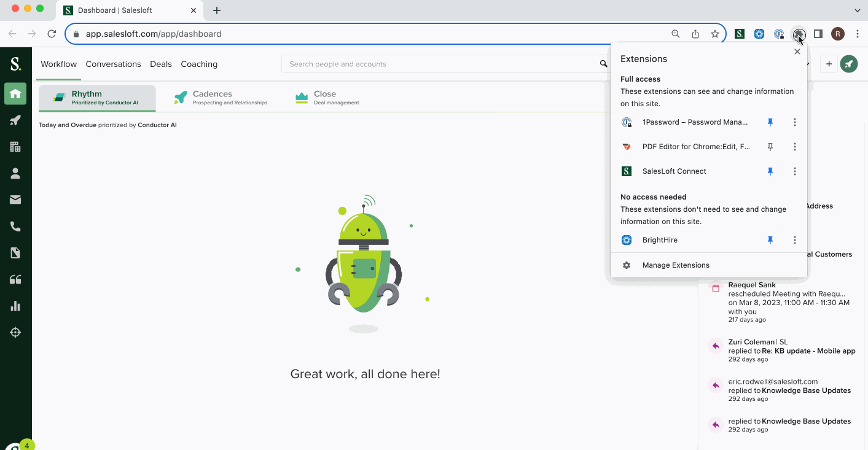Image resolution: width=868 pixels, height=450 pixels.
Task: Open the Home icon in left sidebar
Action: coord(15,94)
